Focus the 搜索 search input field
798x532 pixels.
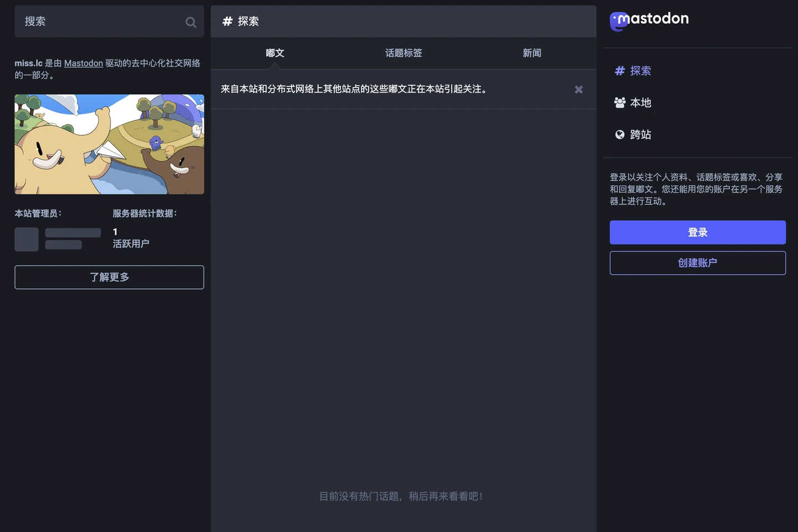point(109,22)
